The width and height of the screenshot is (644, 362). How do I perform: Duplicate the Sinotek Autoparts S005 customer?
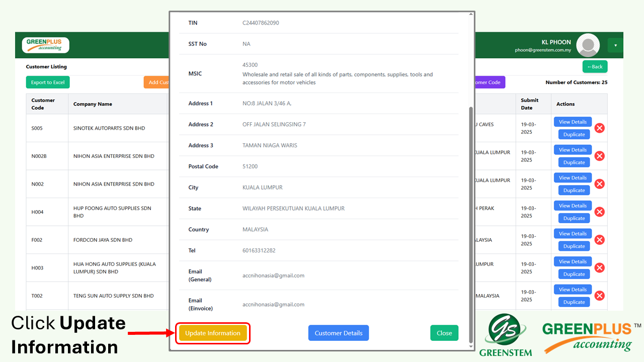pos(574,134)
